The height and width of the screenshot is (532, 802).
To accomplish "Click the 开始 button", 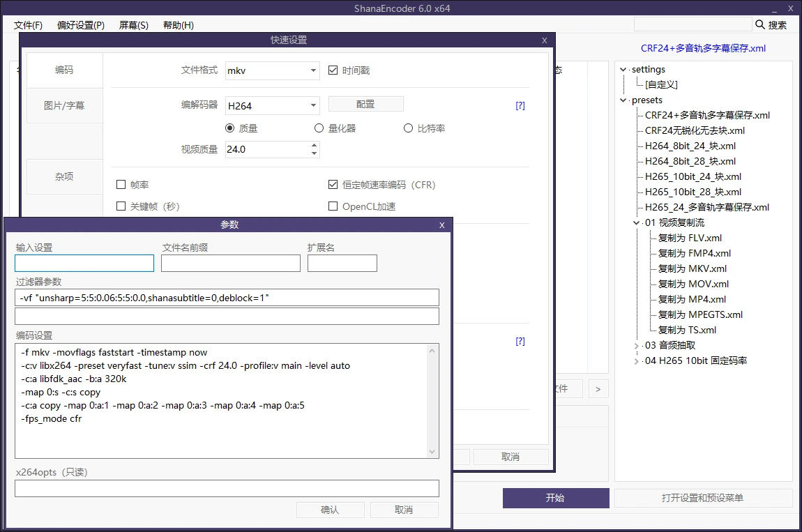I will (555, 498).
